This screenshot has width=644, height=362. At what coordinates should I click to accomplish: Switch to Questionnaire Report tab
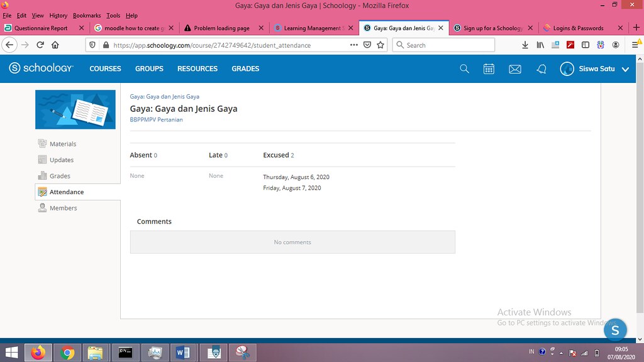(x=41, y=28)
